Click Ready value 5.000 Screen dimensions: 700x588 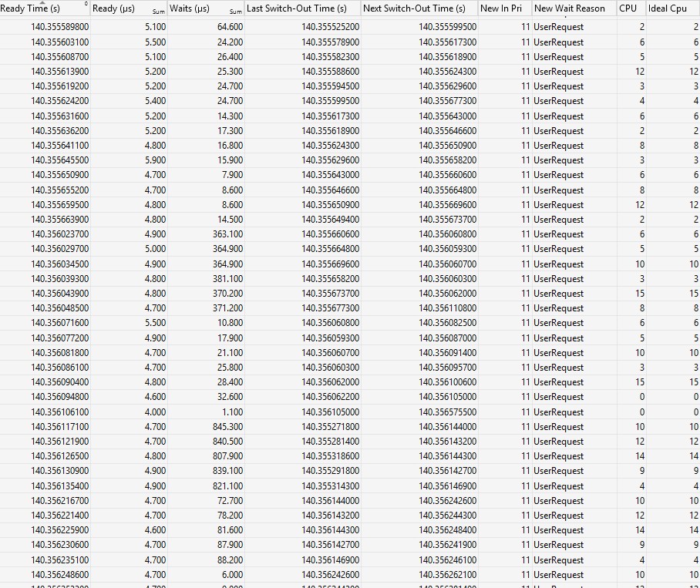(156, 249)
